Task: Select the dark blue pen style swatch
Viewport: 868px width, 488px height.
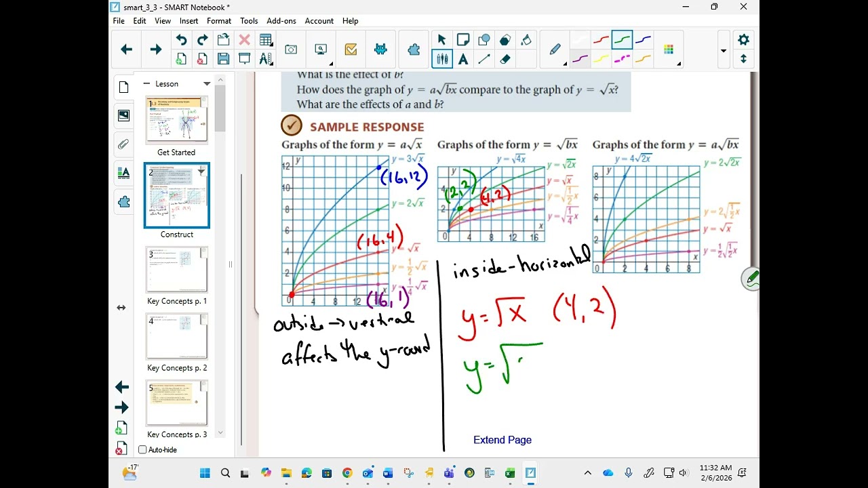Action: click(x=643, y=40)
